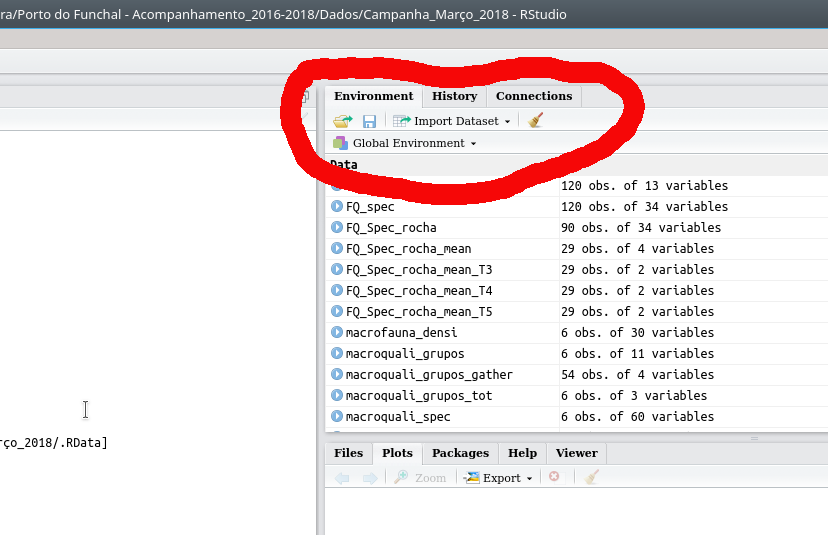The width and height of the screenshot is (828, 535).
Task: Expand the macroquali_spec data frame
Action: (336, 416)
